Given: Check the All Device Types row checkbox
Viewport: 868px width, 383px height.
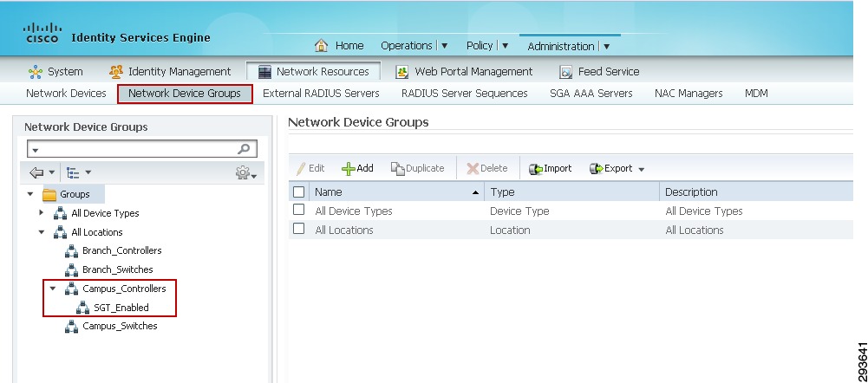Looking at the screenshot, I should (x=299, y=210).
